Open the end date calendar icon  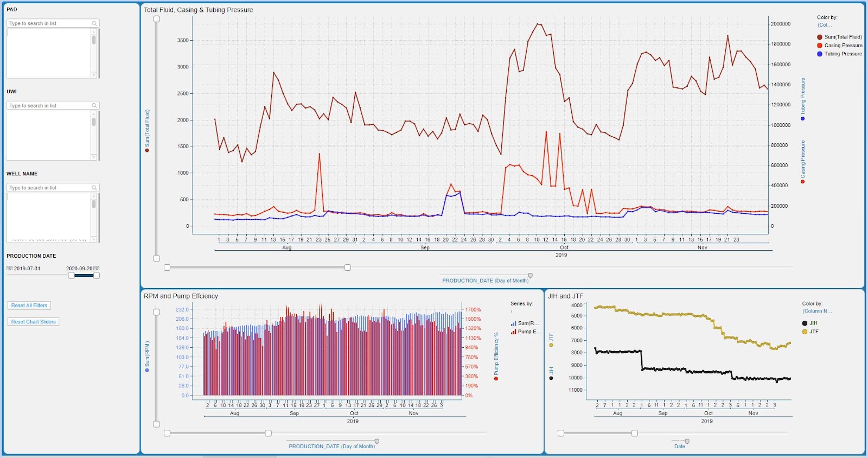(97, 269)
